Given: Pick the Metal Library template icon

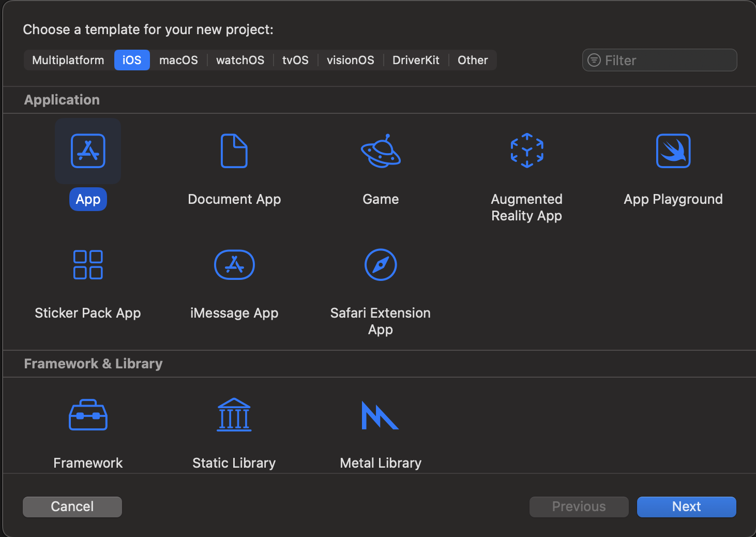Looking at the screenshot, I should [380, 415].
